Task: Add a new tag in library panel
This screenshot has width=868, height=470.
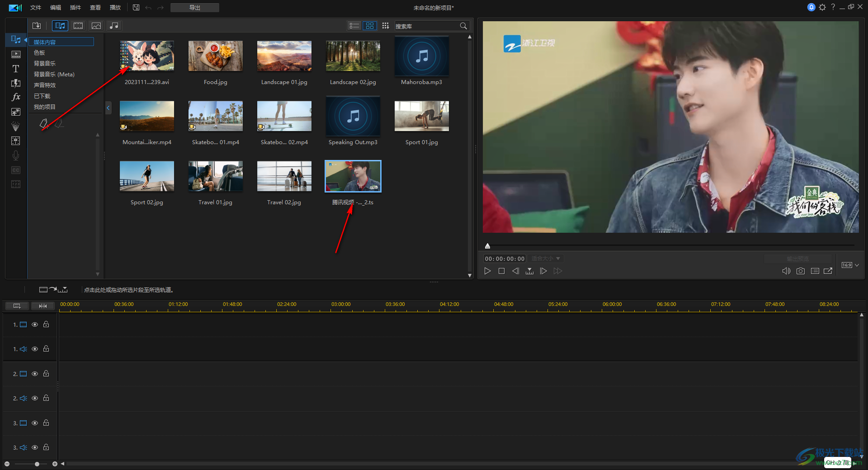Action: coord(44,124)
